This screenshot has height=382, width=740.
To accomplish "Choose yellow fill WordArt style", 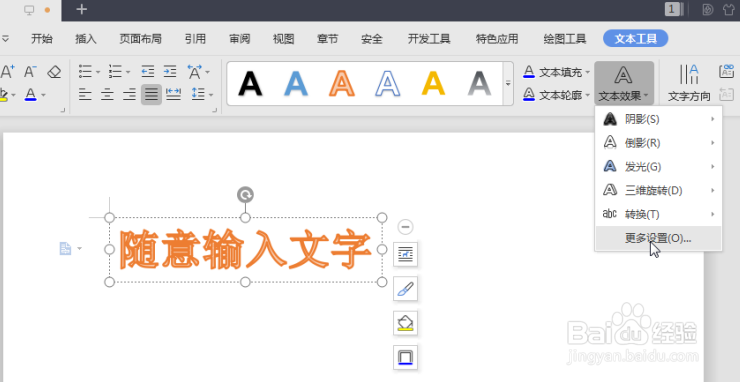I will tap(433, 84).
